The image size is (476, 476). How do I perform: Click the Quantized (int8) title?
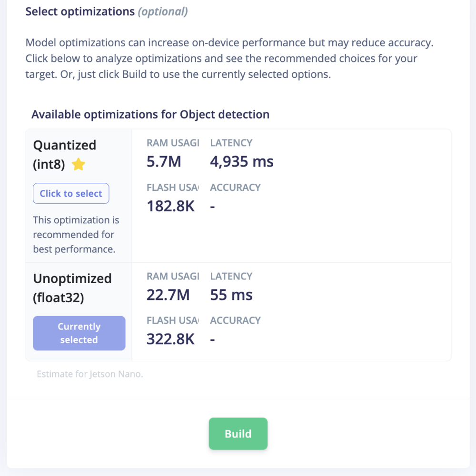pyautogui.click(x=64, y=155)
